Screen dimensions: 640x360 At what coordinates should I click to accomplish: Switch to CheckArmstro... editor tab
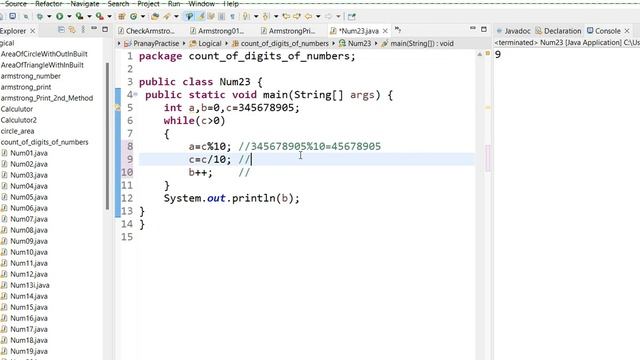[147, 31]
